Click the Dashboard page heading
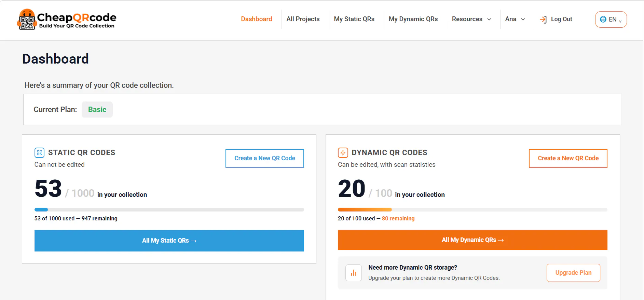The image size is (644, 300). [x=55, y=59]
